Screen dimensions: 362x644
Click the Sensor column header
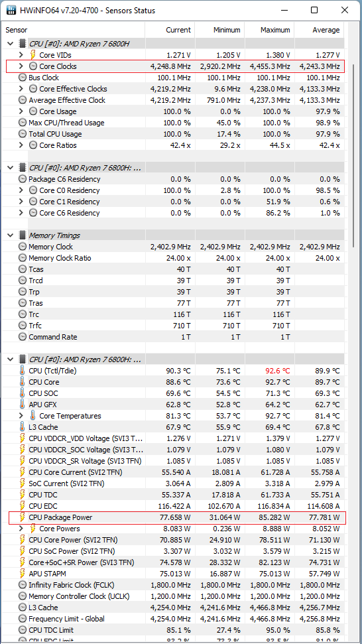click(74, 30)
